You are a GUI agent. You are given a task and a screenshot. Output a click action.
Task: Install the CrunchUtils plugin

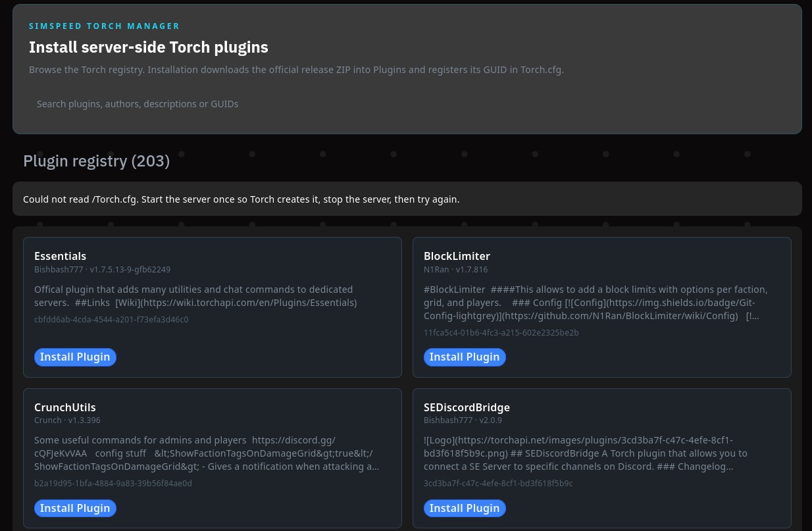pyautogui.click(x=75, y=508)
